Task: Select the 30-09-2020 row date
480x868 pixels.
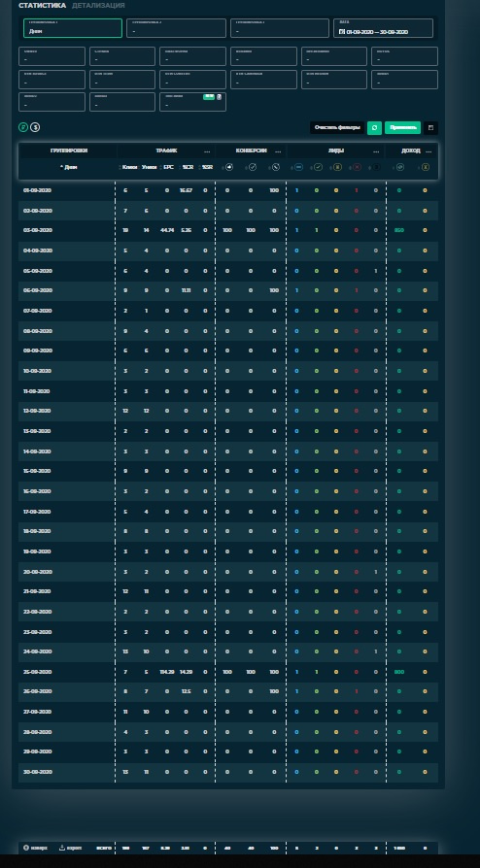Action: click(x=38, y=772)
